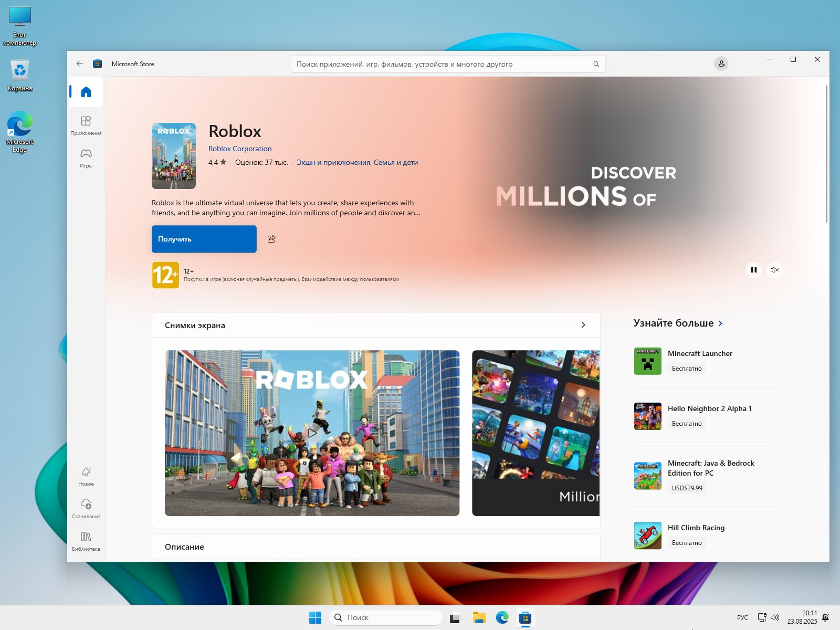Switch to Приложения section in sidebar
This screenshot has width=840, height=630.
click(x=86, y=125)
